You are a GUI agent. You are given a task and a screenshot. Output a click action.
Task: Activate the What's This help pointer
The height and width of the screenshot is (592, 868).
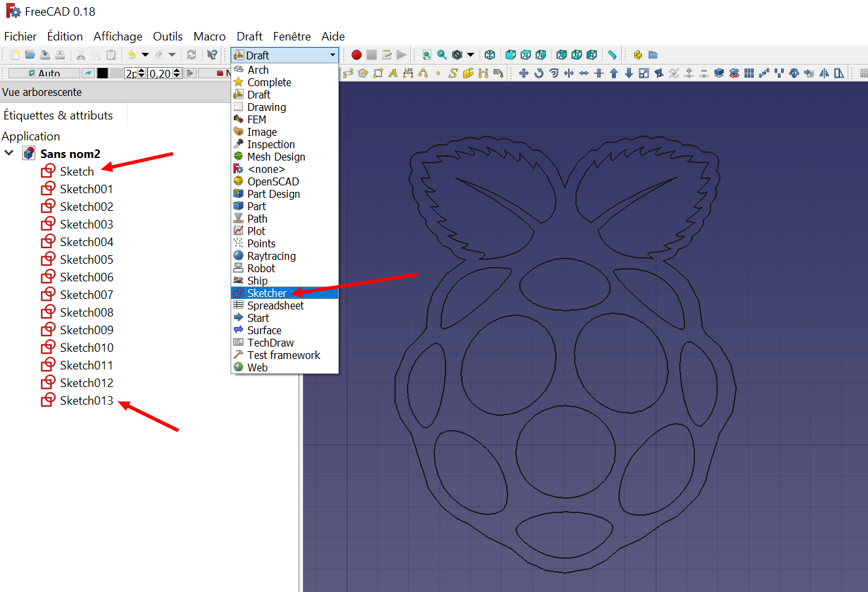[212, 55]
